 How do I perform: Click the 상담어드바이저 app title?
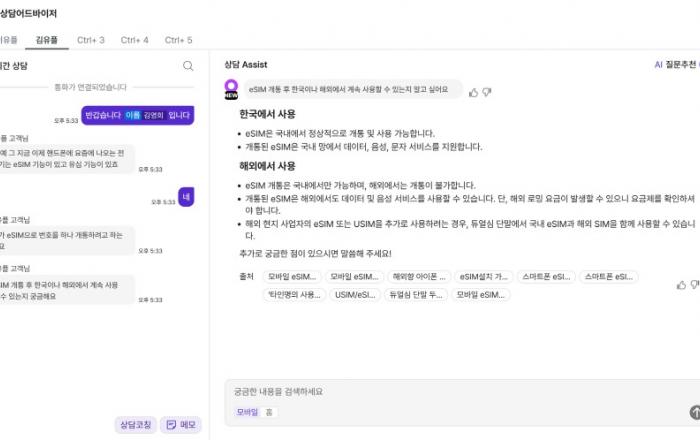pyautogui.click(x=28, y=13)
